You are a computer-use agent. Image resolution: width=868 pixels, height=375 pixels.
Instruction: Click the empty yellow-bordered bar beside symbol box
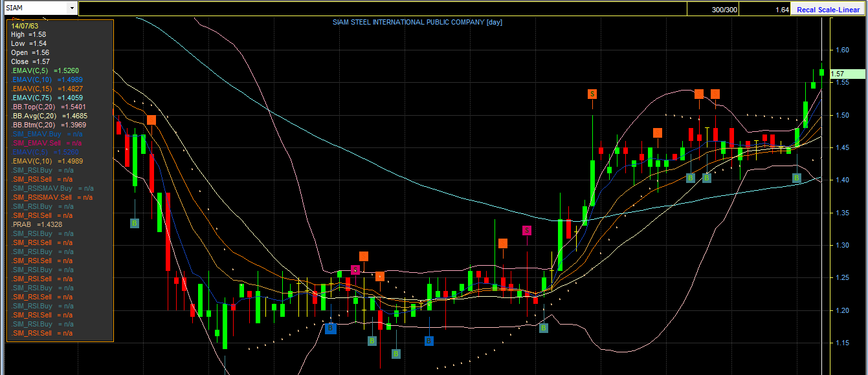(x=383, y=9)
